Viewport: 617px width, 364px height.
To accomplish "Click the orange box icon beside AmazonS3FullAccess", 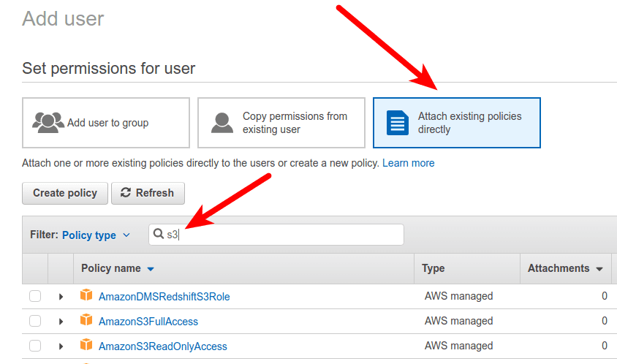I will (x=86, y=319).
